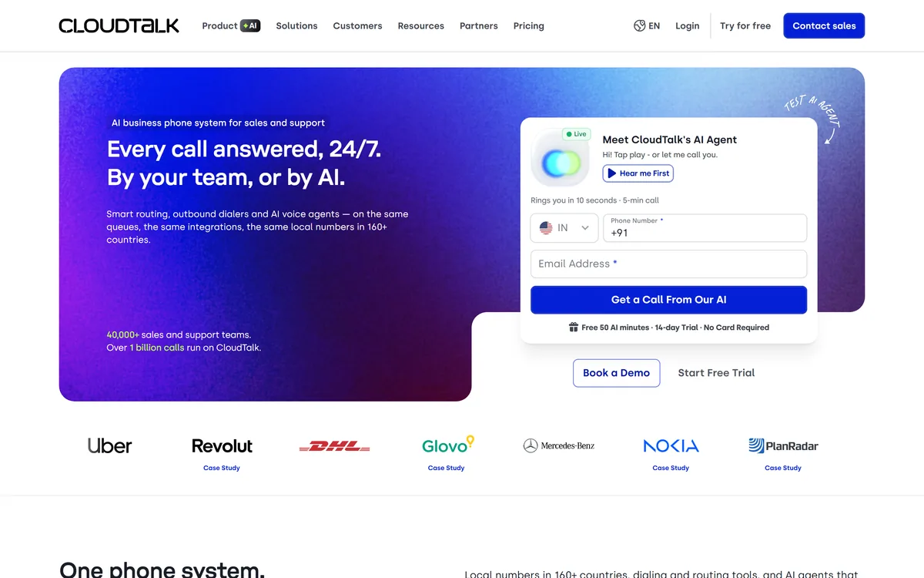The image size is (924, 578).
Task: Click the Revolut logo
Action: [x=222, y=445]
